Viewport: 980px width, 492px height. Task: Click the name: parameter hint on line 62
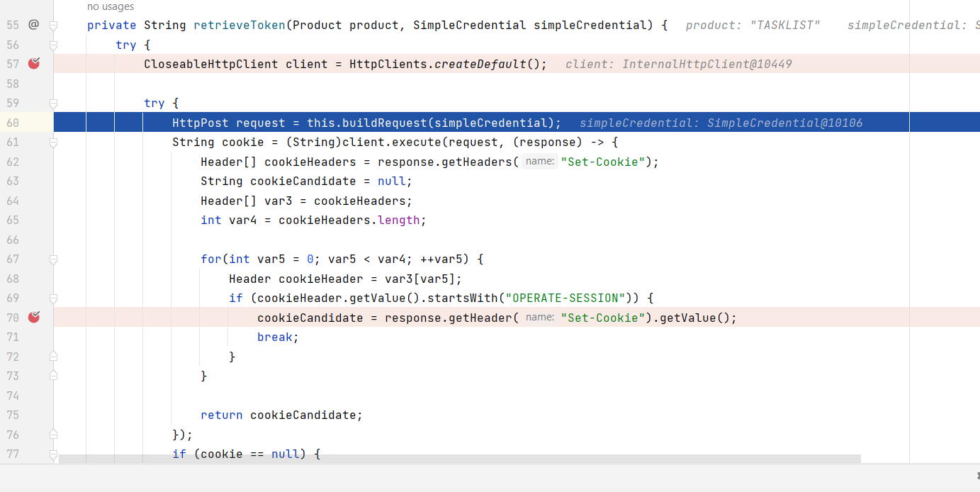(540, 162)
